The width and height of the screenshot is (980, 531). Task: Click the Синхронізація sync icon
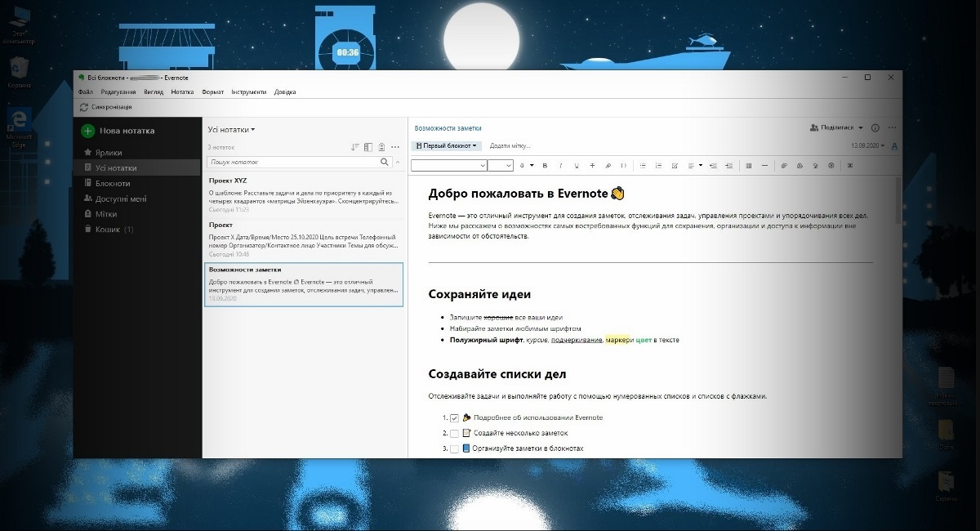coord(84,107)
